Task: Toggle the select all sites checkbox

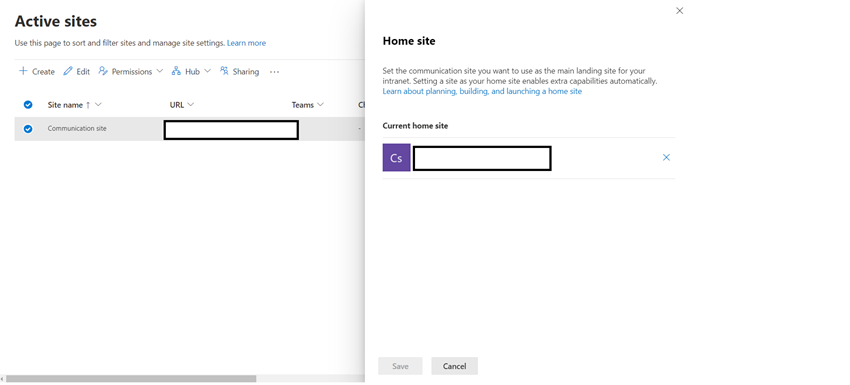Action: coord(28,105)
